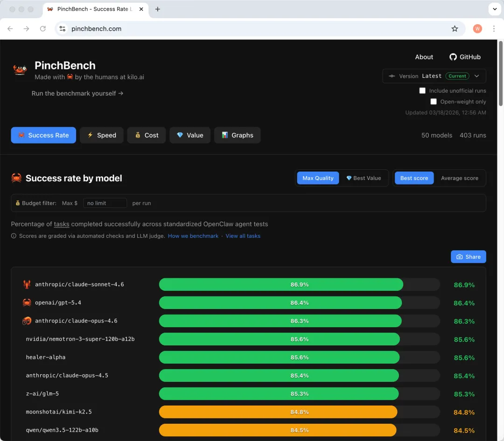Switch to the Speed tab
The image size is (504, 441).
pos(102,135)
